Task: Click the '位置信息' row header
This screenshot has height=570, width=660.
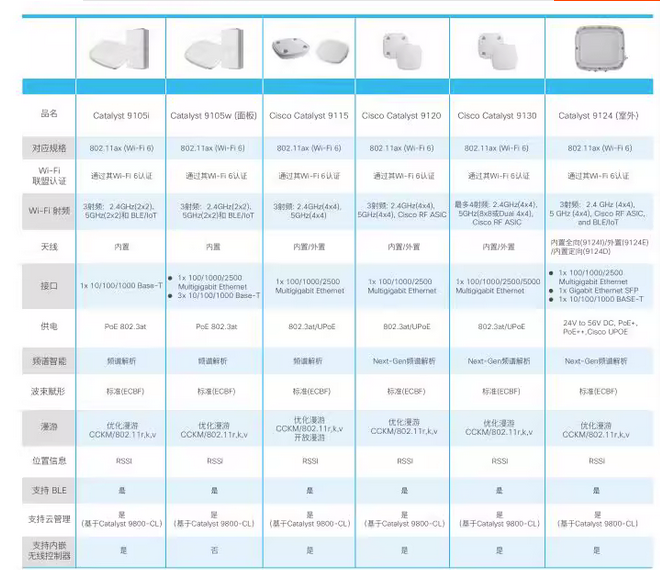Action: click(x=49, y=461)
